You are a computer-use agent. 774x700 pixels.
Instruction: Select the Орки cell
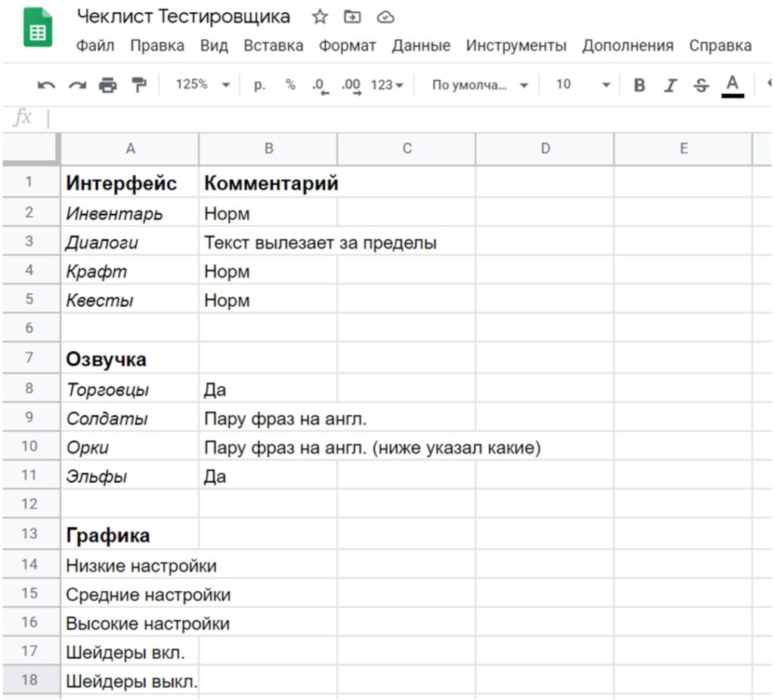[130, 447]
